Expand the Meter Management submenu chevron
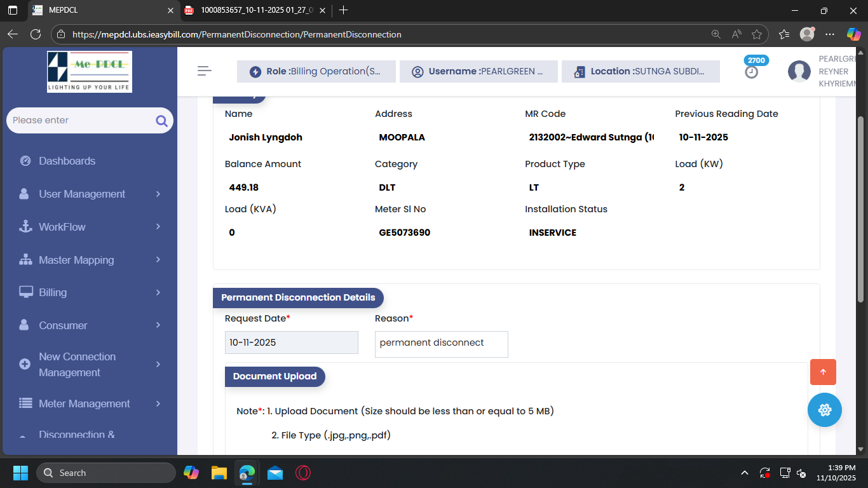The width and height of the screenshot is (868, 488). (x=158, y=403)
